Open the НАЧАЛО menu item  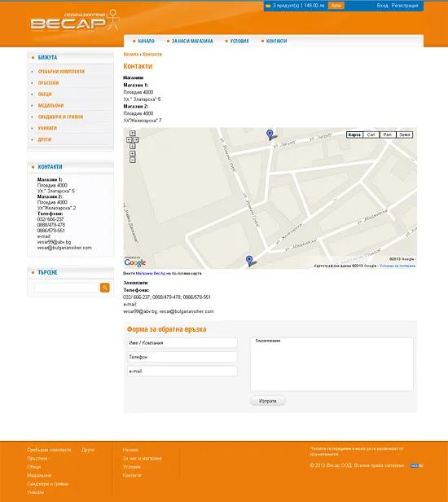pyautogui.click(x=146, y=41)
